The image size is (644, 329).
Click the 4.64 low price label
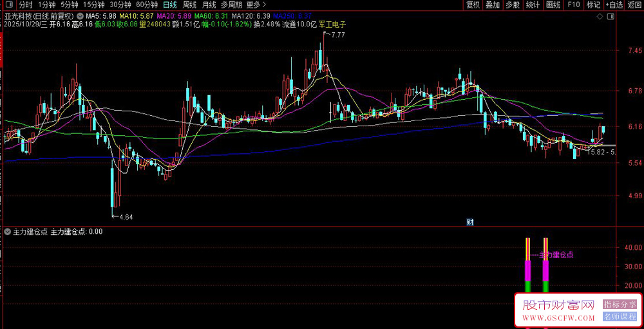coord(126,216)
